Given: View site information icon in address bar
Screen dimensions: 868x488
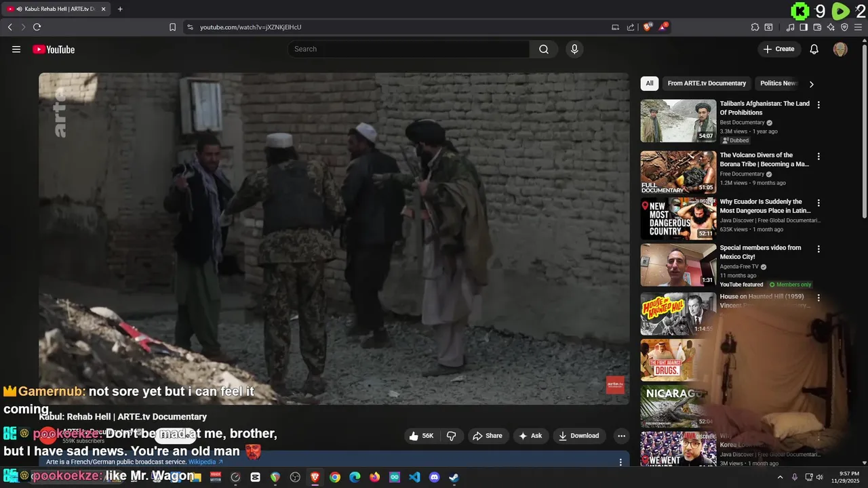Looking at the screenshot, I should click(190, 27).
